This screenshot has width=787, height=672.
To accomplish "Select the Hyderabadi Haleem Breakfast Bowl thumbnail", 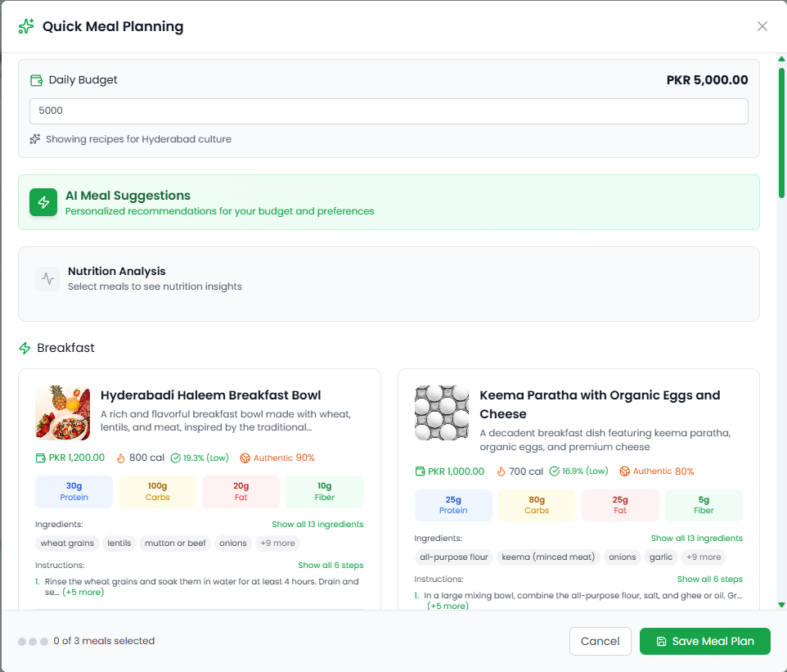I will [x=62, y=413].
